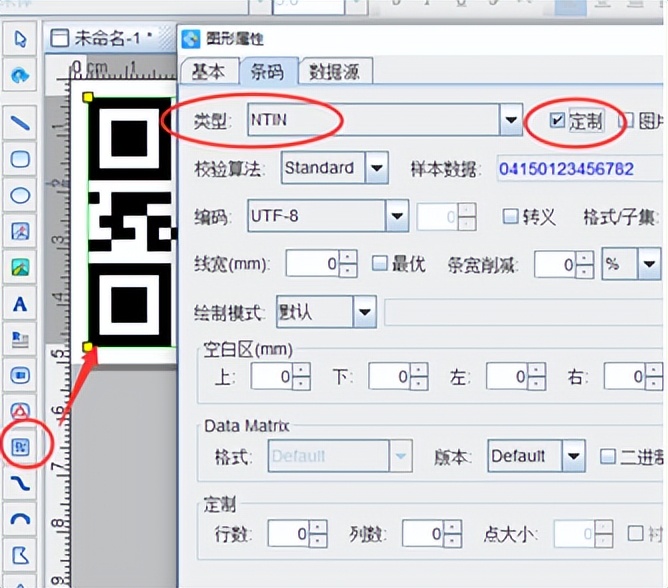This screenshot has width=668, height=588.
Task: Click the bottom-left yellow selection handle
Action: point(88,347)
